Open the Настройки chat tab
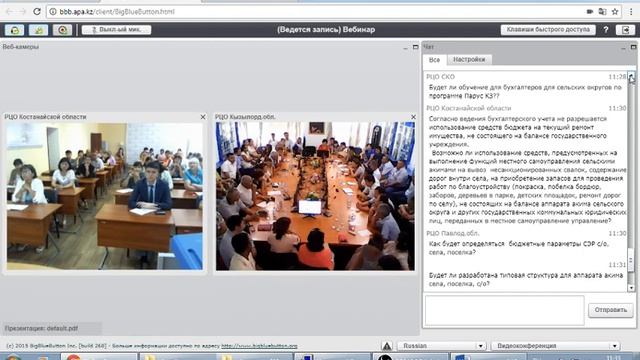Image resolution: width=640 pixels, height=360 pixels. click(x=469, y=60)
